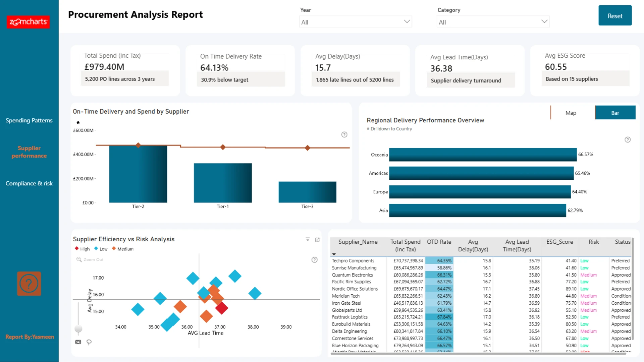Click the Sunrise Manufacturing supplier name

[x=354, y=268]
